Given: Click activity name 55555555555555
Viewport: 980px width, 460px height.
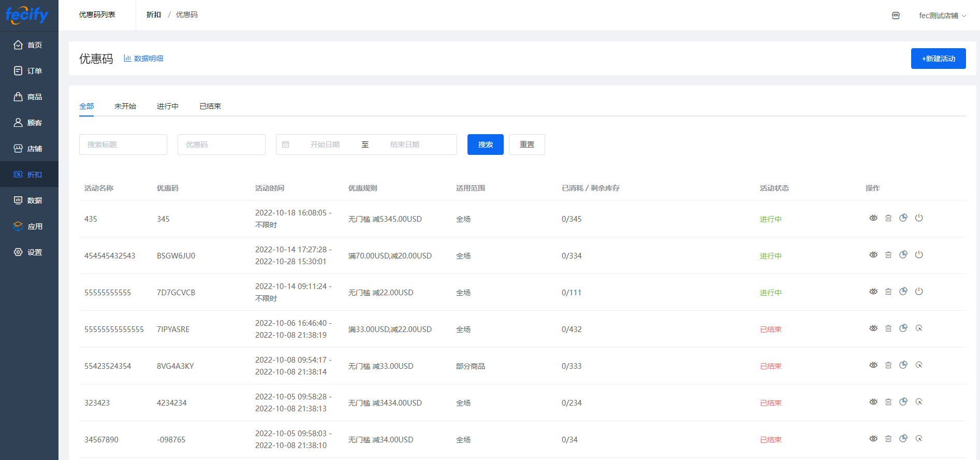Looking at the screenshot, I should click(114, 329).
